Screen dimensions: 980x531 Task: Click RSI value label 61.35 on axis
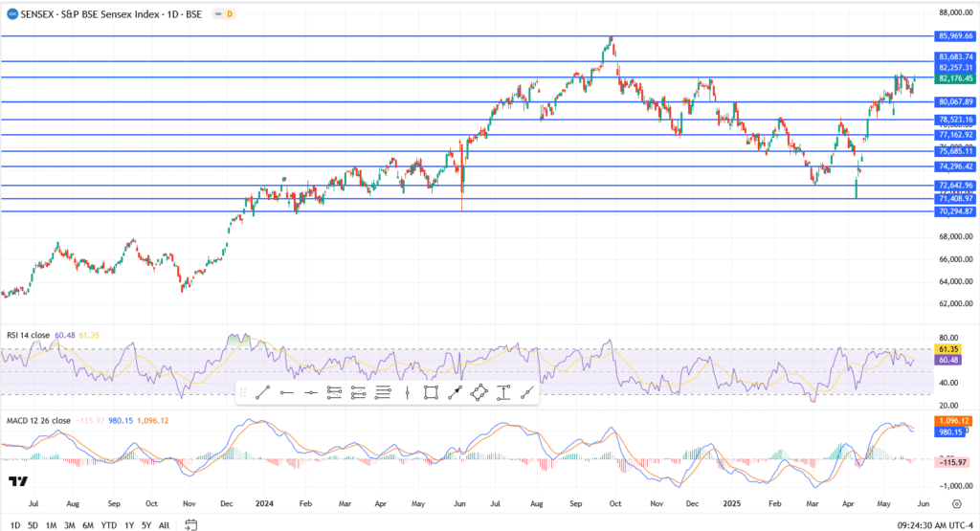[x=947, y=349]
